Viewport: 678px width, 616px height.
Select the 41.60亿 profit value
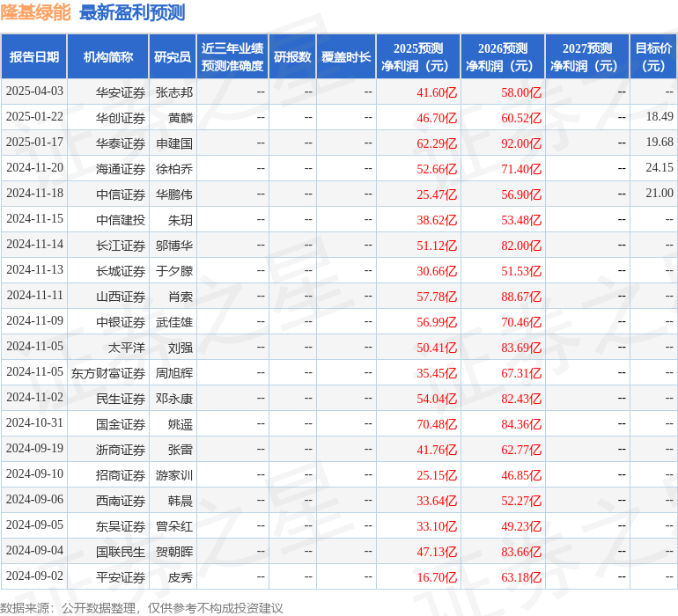click(x=437, y=92)
